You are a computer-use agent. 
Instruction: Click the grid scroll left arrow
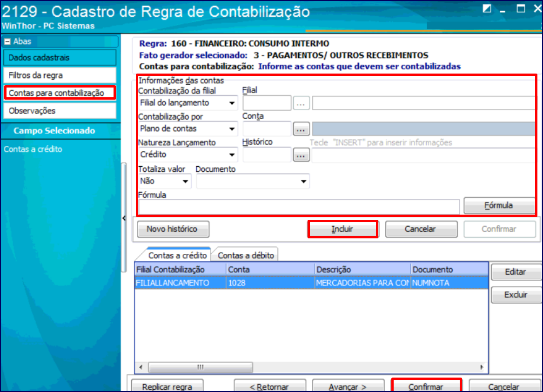141,367
